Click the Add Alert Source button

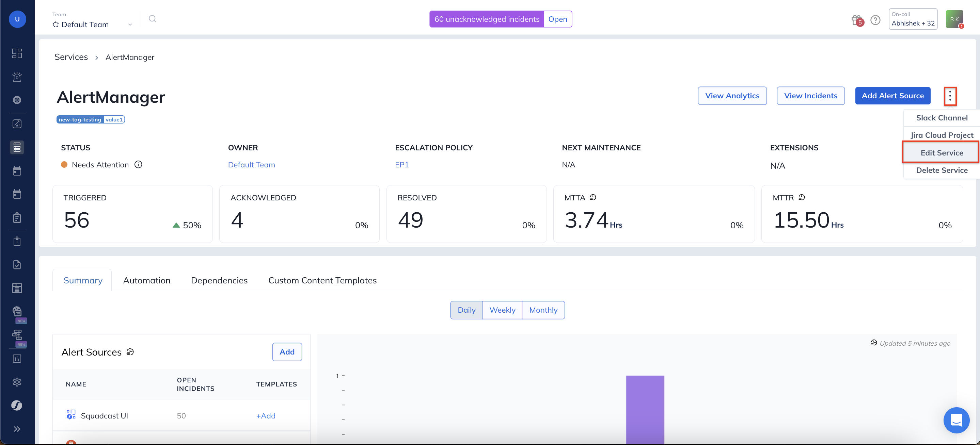tap(892, 96)
